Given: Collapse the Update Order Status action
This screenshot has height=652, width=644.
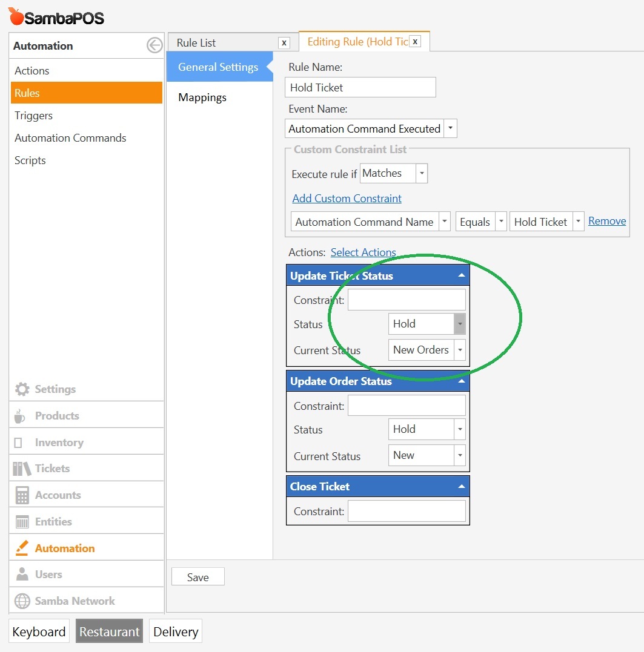Looking at the screenshot, I should coord(462,381).
